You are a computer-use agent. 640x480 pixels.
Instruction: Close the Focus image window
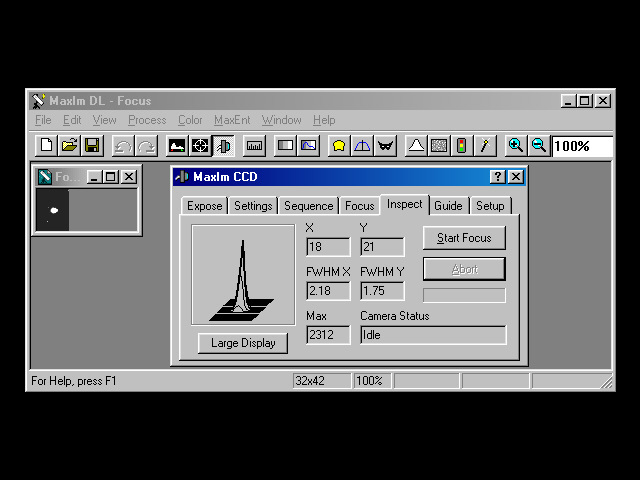tap(129, 177)
